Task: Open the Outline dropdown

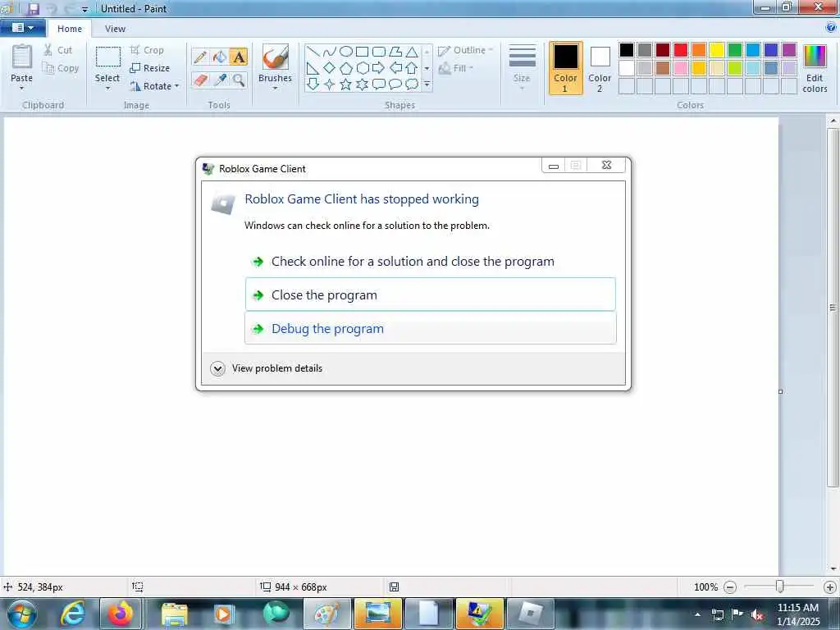Action: pos(465,50)
